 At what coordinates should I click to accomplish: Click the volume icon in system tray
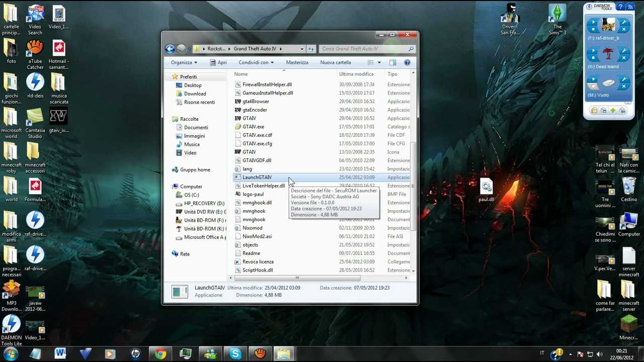[600, 354]
